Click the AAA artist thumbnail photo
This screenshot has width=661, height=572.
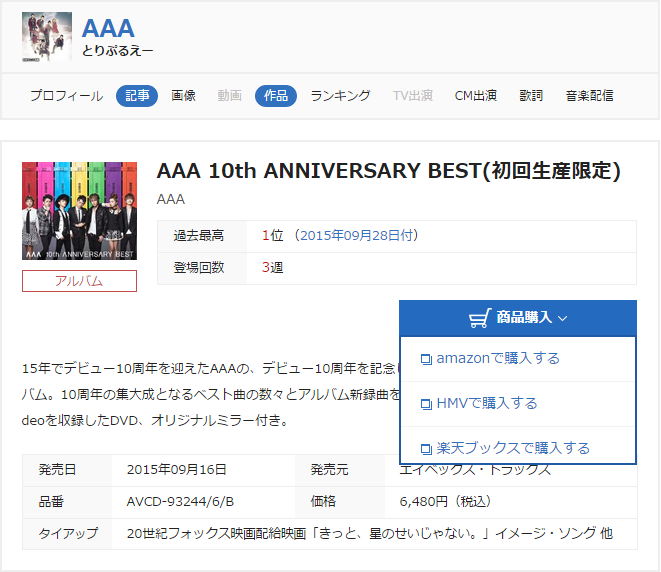[47, 37]
